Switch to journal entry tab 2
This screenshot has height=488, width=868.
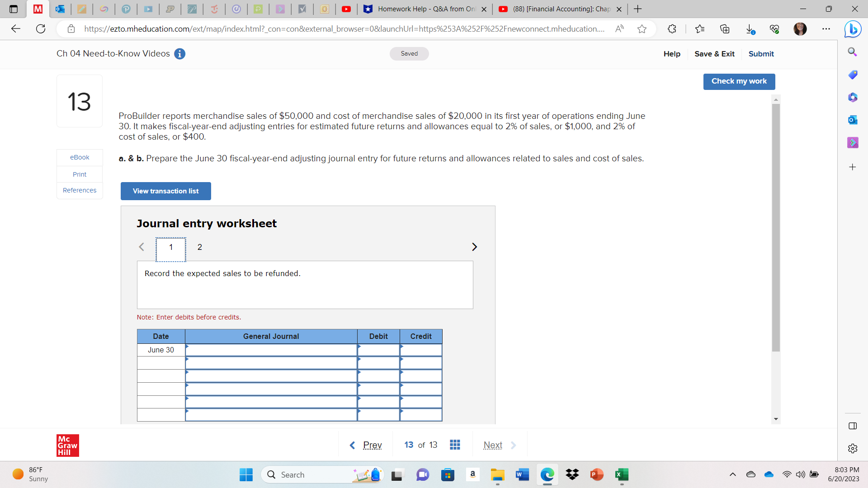[x=199, y=247]
